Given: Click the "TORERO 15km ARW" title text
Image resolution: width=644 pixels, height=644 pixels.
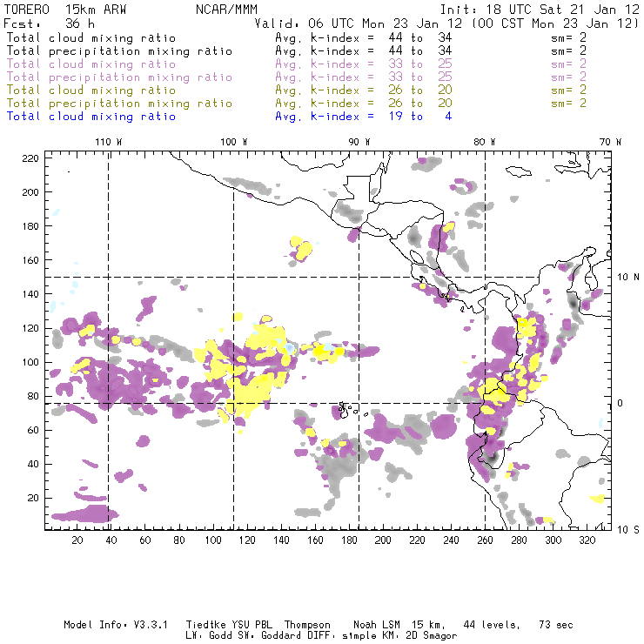Looking at the screenshot, I should (x=65, y=10).
